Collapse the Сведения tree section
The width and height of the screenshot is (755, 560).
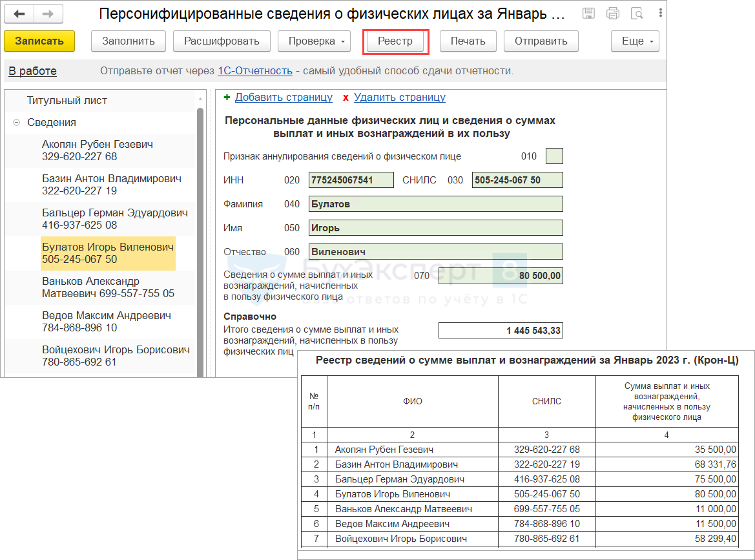[x=16, y=122]
